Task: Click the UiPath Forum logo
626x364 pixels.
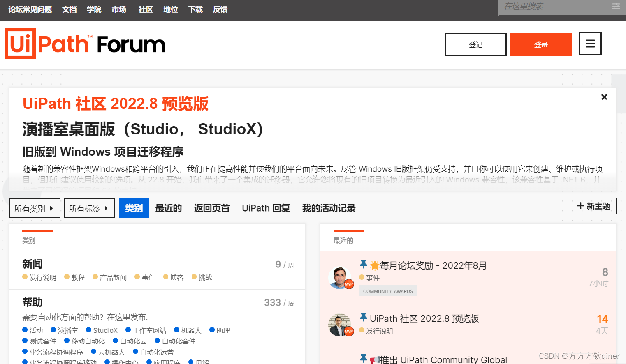Action: tap(84, 43)
